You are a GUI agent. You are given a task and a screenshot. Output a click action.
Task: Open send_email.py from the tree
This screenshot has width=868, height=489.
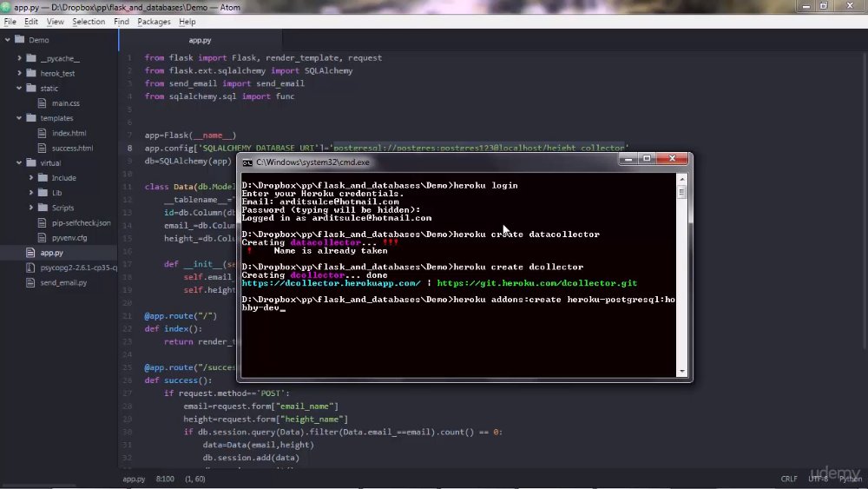tap(63, 282)
